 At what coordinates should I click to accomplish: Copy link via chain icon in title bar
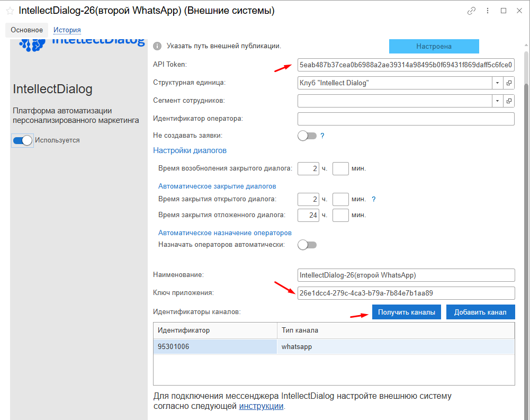[x=471, y=11]
